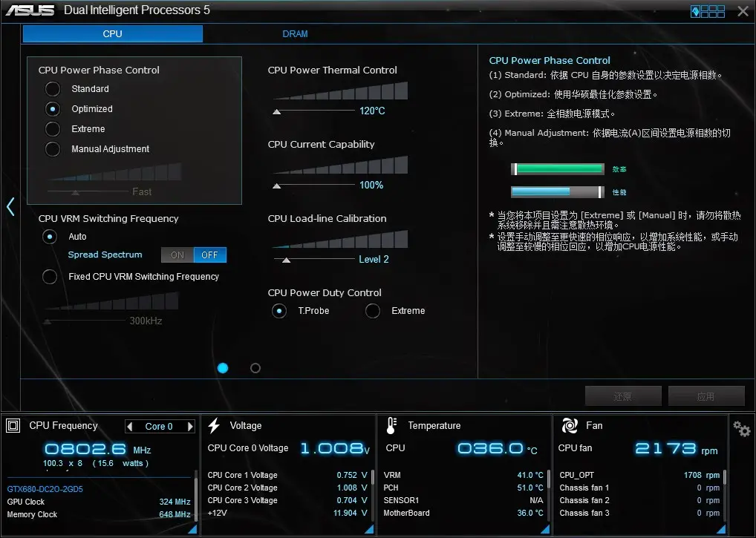Click the Memory Clock row
The height and width of the screenshot is (538, 756).
pyautogui.click(x=99, y=514)
